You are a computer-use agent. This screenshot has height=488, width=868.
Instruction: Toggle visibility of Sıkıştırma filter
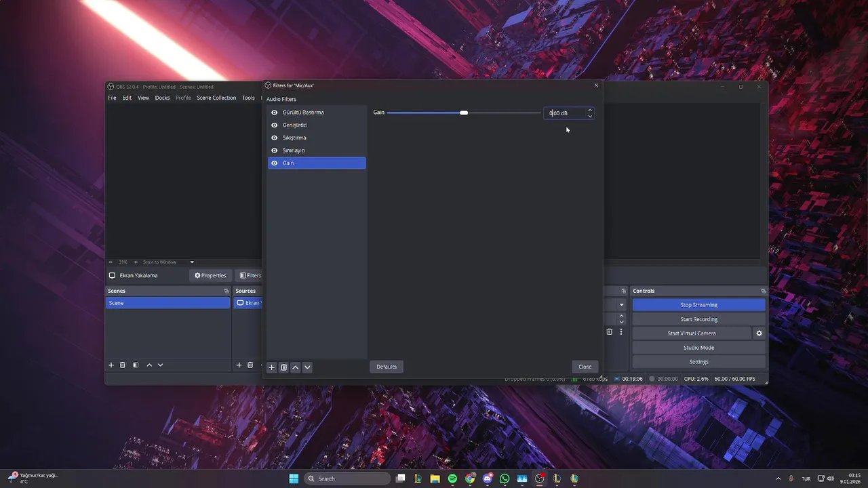[x=275, y=138]
